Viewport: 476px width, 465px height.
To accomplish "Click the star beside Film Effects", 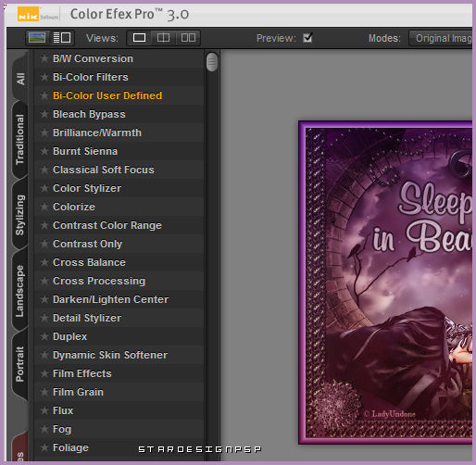I will coord(44,373).
